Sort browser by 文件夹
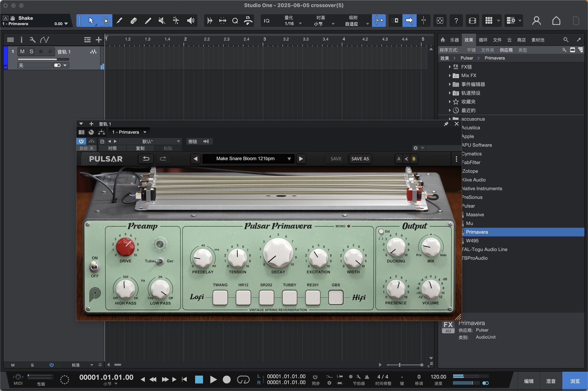 (488, 50)
